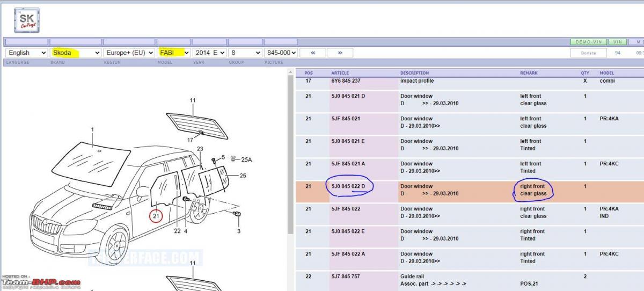The width and height of the screenshot is (644, 291).
Task: Click 'right front clear glass' remark in highlighted row
Action: click(x=533, y=190)
